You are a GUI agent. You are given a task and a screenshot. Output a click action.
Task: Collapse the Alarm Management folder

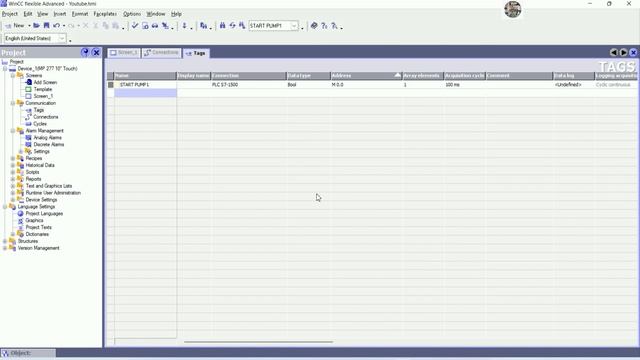tap(13, 131)
